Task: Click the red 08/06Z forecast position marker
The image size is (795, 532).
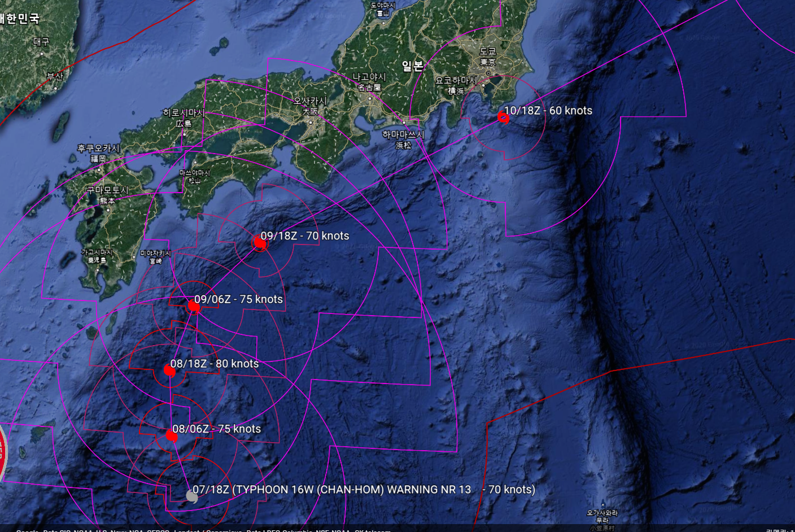Action: click(172, 435)
